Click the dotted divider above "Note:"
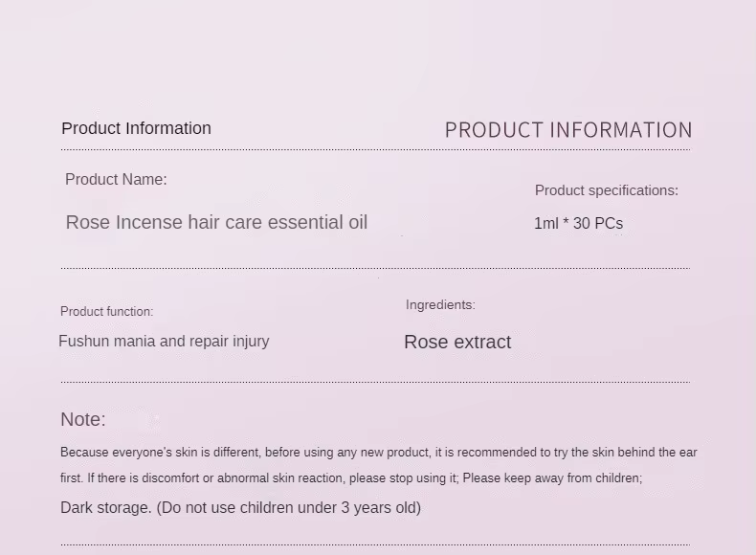 (375, 382)
